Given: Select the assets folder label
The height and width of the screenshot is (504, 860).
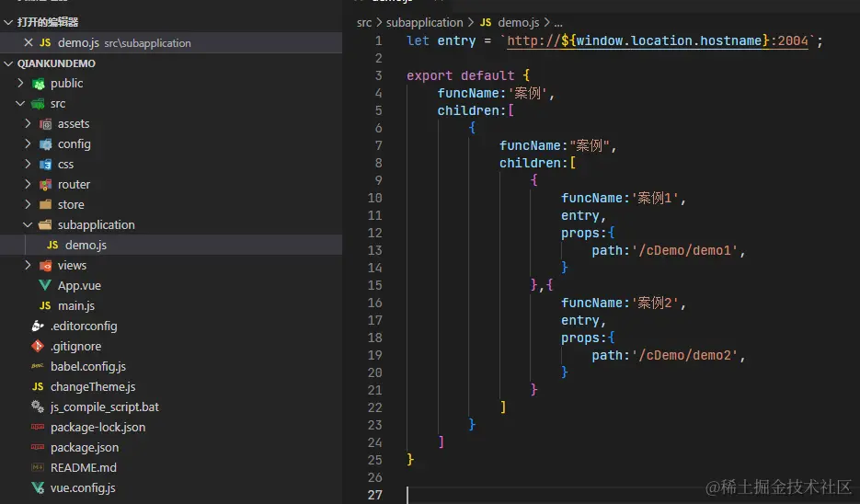Looking at the screenshot, I should click(74, 124).
